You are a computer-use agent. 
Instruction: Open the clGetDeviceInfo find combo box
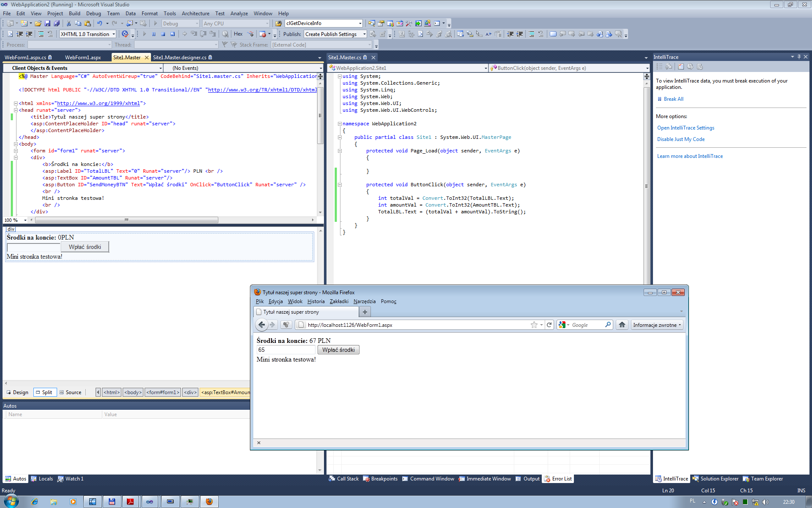(x=324, y=23)
